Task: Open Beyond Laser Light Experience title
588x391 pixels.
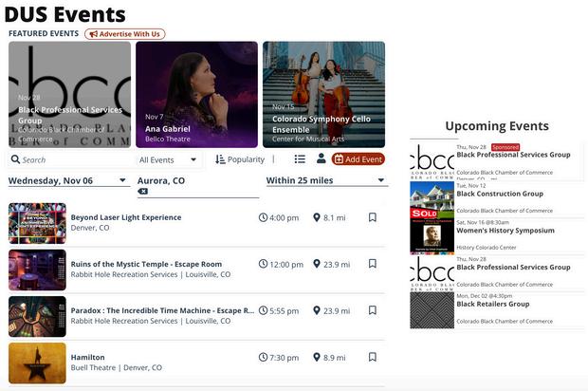Action: click(126, 217)
